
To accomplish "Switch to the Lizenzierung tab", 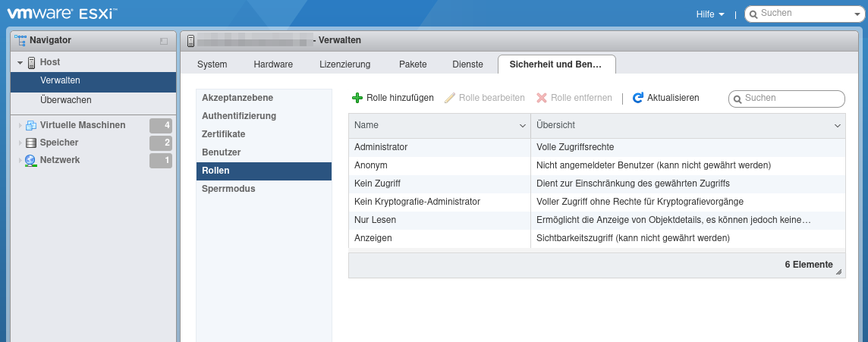I will point(344,64).
